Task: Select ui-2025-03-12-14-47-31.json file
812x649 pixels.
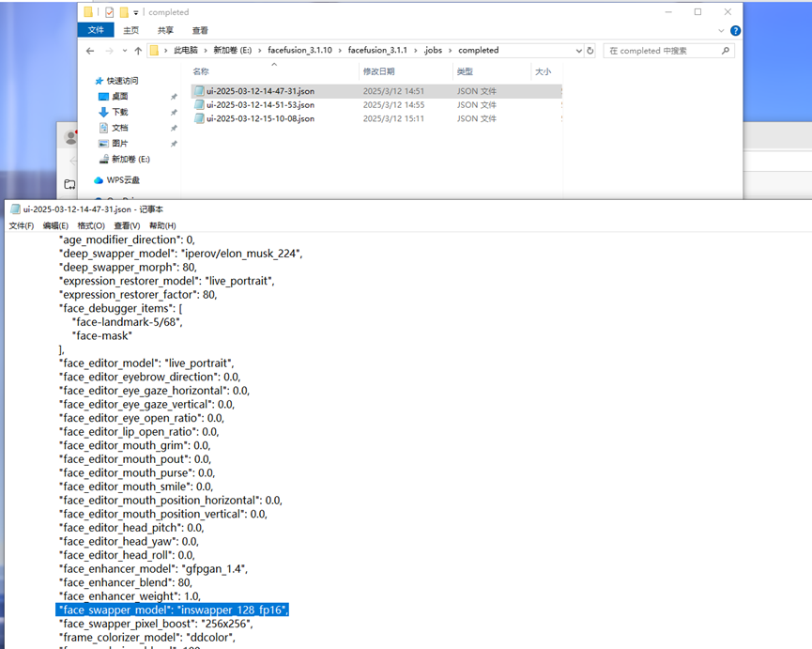Action: click(x=260, y=91)
